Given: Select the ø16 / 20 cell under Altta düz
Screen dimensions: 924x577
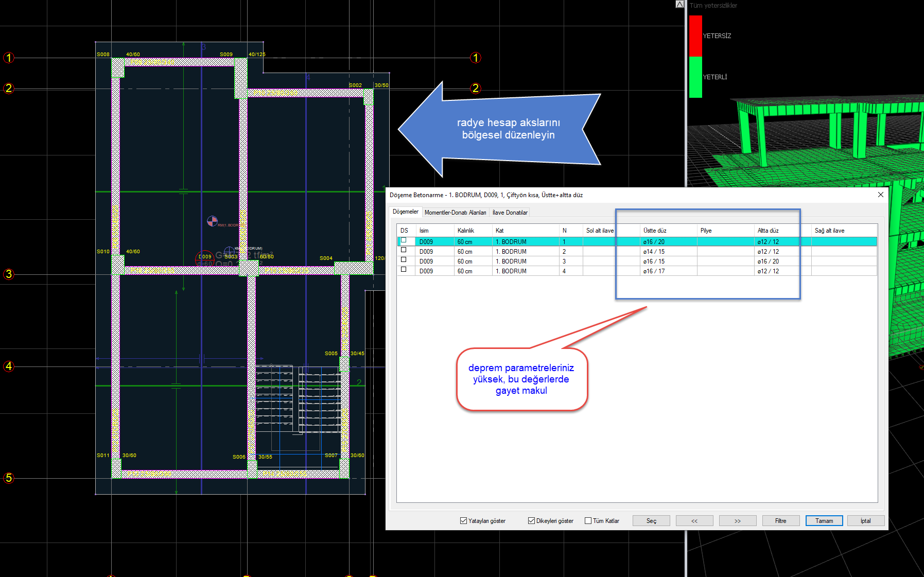Looking at the screenshot, I should click(x=783, y=261).
